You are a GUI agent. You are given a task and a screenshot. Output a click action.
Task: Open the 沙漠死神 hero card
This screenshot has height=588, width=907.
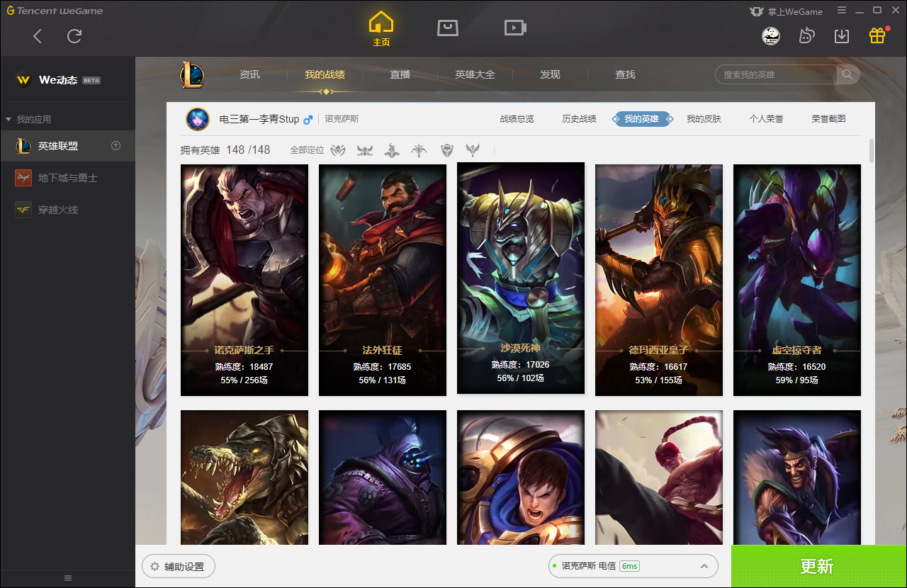[x=521, y=278]
